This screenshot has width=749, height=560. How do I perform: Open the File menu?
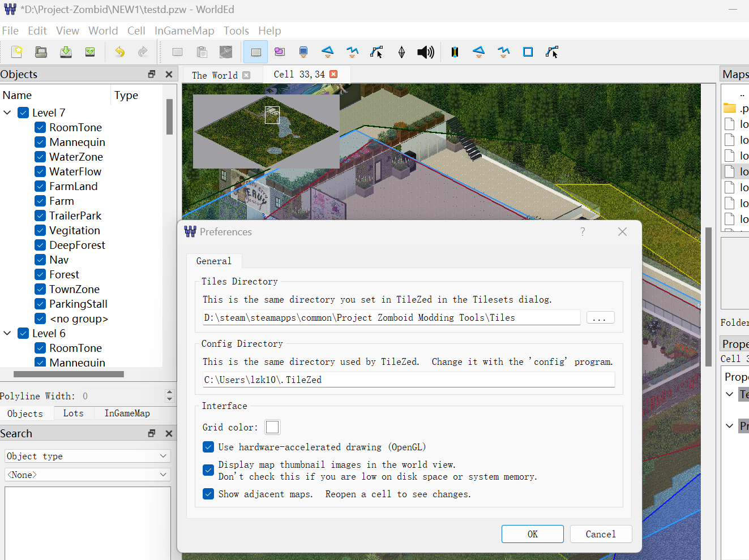[x=10, y=31]
